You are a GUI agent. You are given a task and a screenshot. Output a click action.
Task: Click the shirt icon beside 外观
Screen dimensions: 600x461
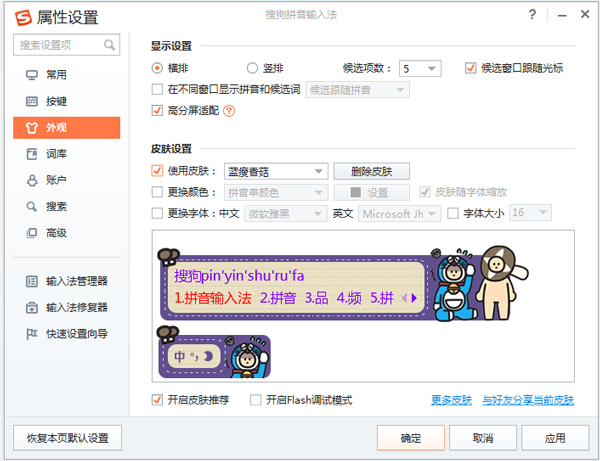(x=32, y=128)
